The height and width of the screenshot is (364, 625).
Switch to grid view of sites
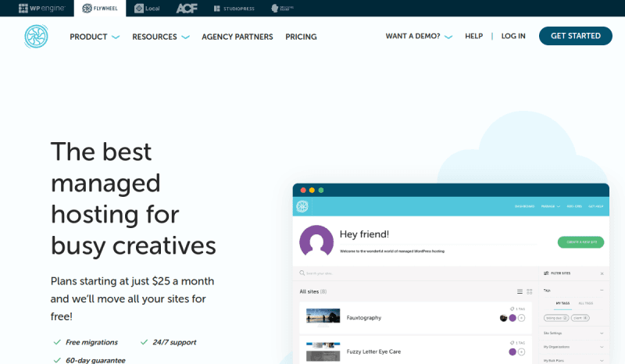click(x=528, y=291)
